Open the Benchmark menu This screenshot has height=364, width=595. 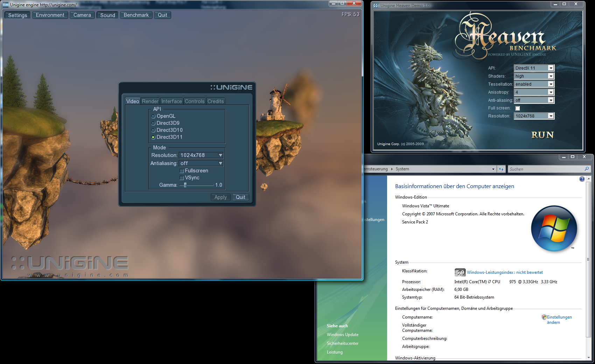pos(136,15)
